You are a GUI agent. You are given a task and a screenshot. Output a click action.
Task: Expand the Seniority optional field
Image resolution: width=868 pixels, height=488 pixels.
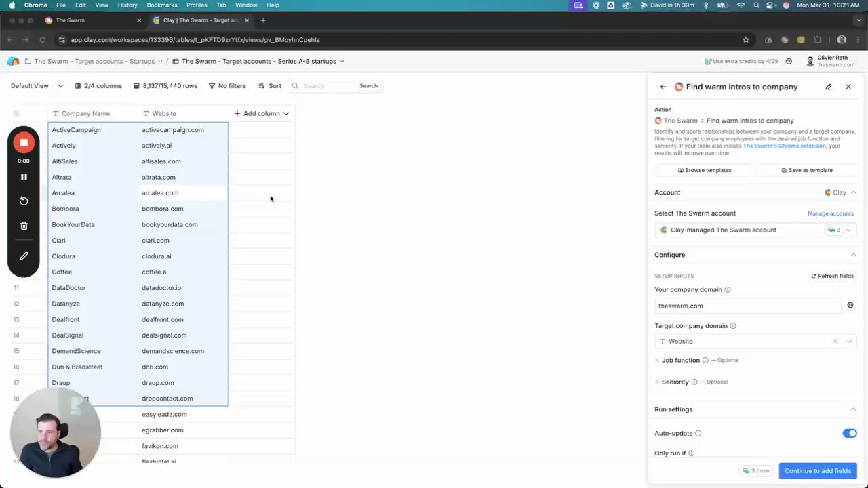click(657, 382)
